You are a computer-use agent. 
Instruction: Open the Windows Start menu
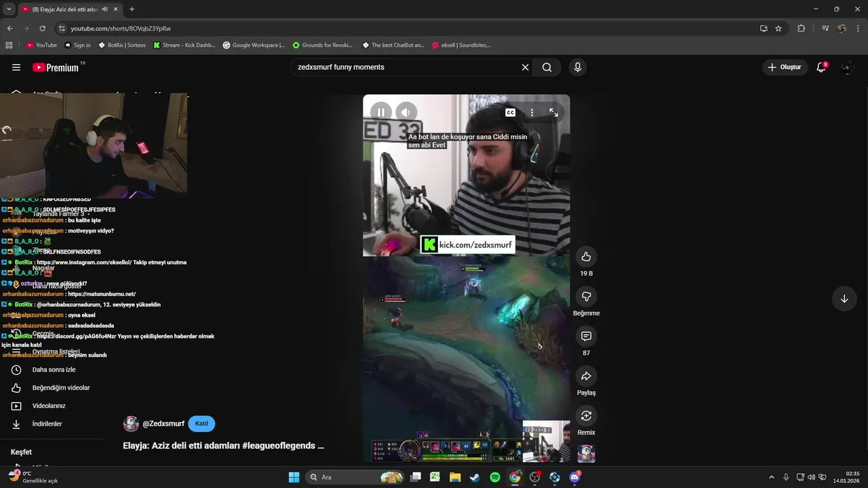(x=294, y=477)
